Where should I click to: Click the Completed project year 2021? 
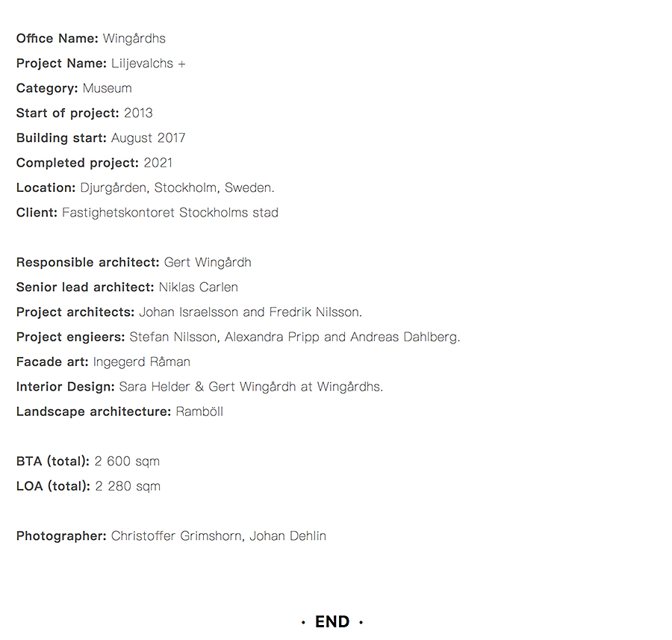point(158,163)
